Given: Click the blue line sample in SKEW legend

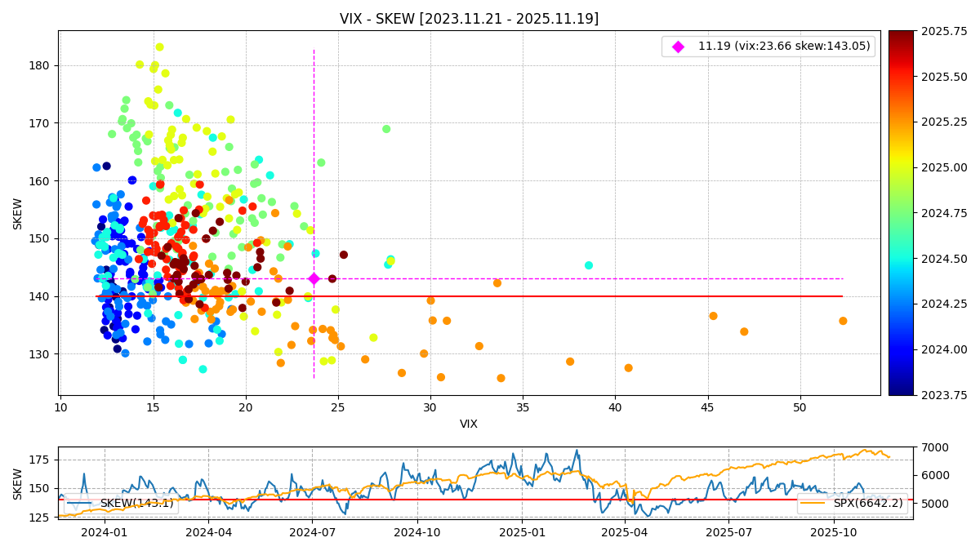Looking at the screenshot, I should [x=81, y=504].
